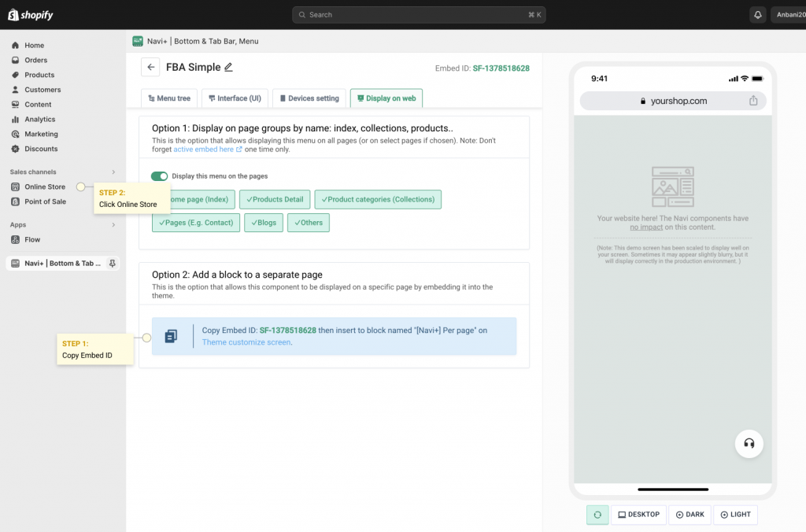
Task: Expand the Apps section chevron
Action: pos(113,225)
